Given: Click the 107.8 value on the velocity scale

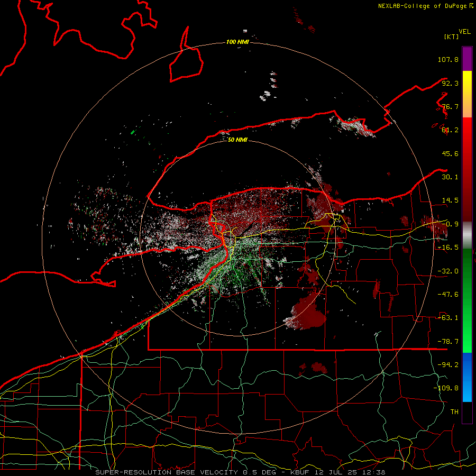Looking at the screenshot, I should (448, 59).
